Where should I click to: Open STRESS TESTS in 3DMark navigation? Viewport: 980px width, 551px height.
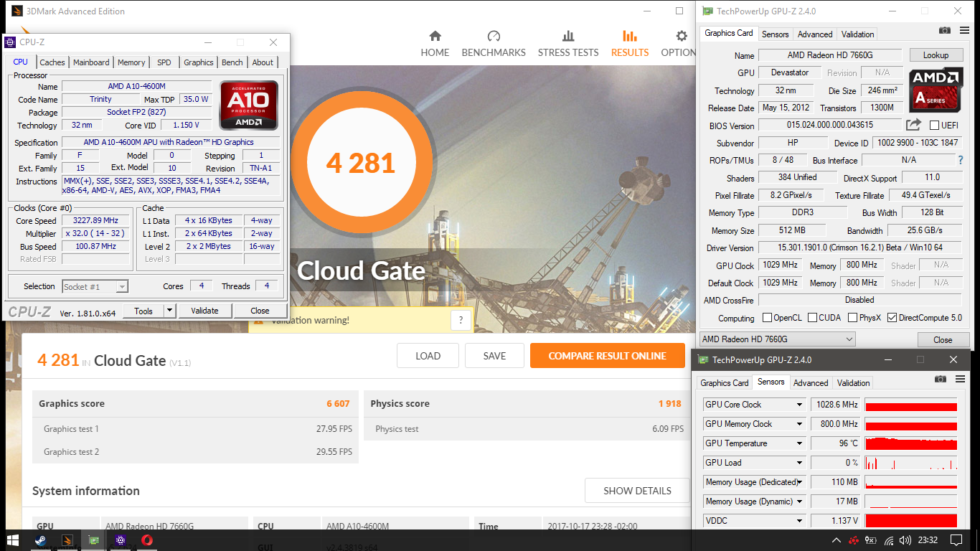[568, 44]
